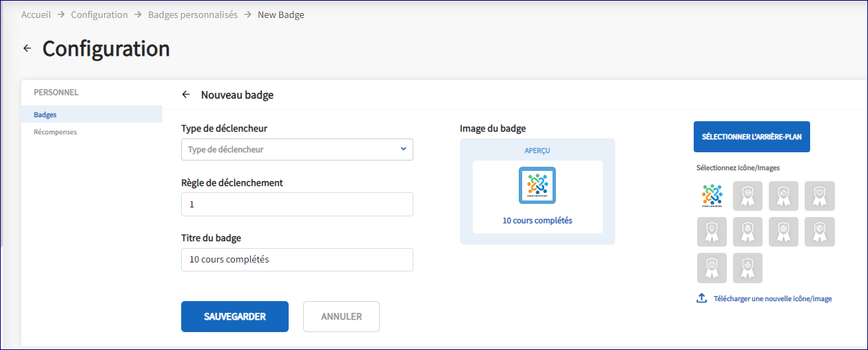
Task: Go back using arrow beside Nouveau badge
Action: pos(185,95)
